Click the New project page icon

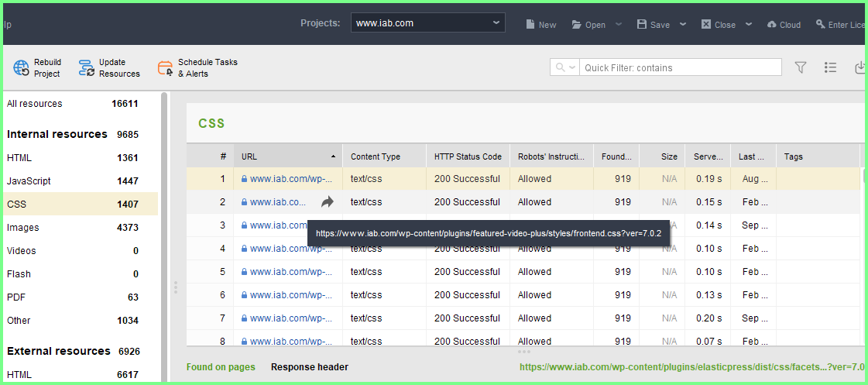[530, 24]
